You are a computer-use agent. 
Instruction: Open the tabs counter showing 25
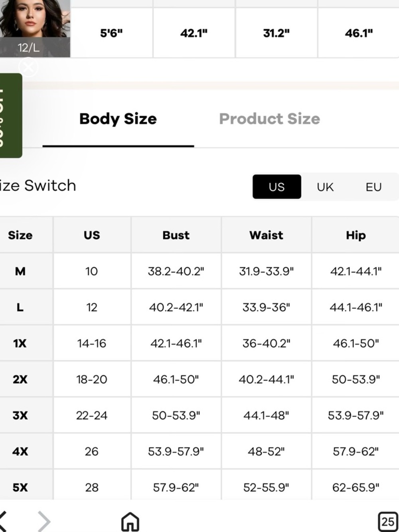pyautogui.click(x=387, y=521)
